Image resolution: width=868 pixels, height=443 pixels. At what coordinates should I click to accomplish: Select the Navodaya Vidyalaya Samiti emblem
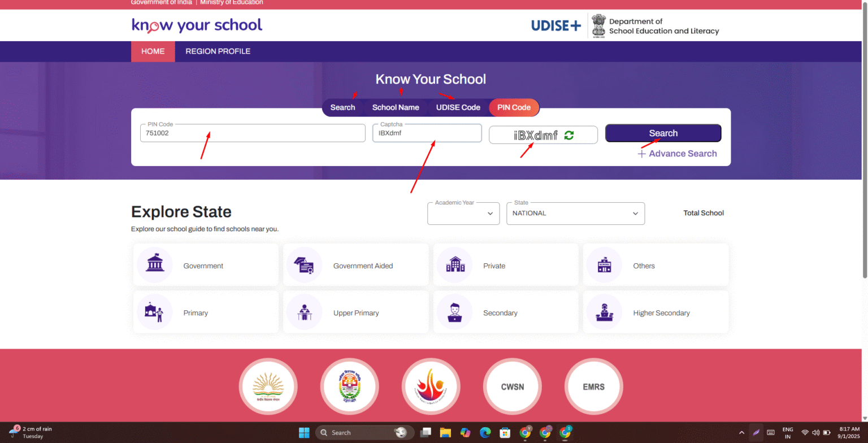click(x=349, y=386)
